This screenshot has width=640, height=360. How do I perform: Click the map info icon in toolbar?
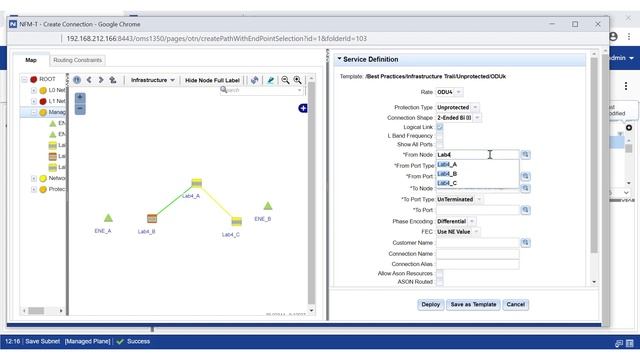(77, 80)
